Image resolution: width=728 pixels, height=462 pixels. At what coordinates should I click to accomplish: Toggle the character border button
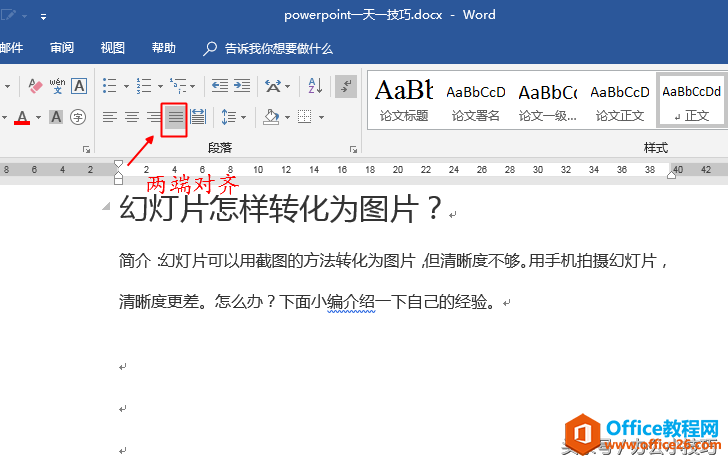point(78,86)
